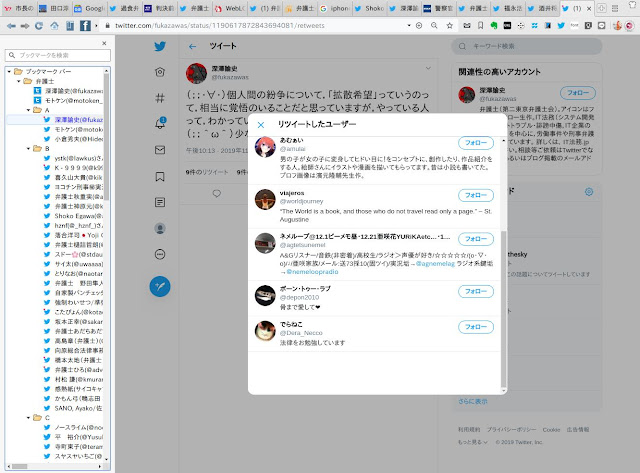Screen dimensions: 640x473
Task: Click the blue compose Tweet button
Action: click(160, 286)
